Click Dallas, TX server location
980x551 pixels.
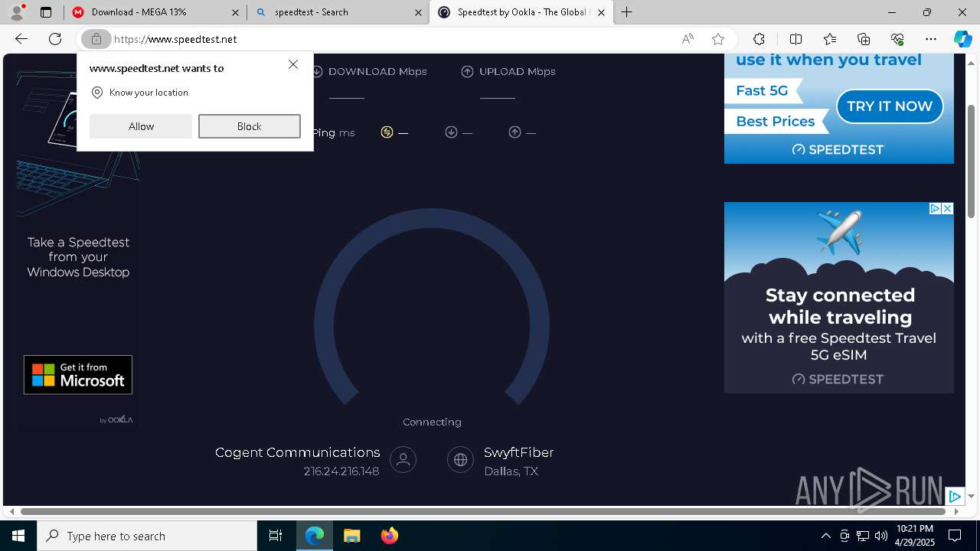pyautogui.click(x=511, y=471)
